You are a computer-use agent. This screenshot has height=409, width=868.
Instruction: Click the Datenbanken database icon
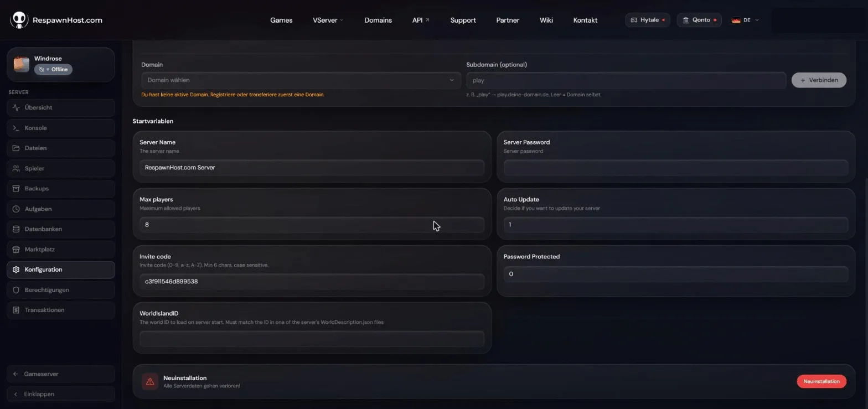(x=16, y=229)
